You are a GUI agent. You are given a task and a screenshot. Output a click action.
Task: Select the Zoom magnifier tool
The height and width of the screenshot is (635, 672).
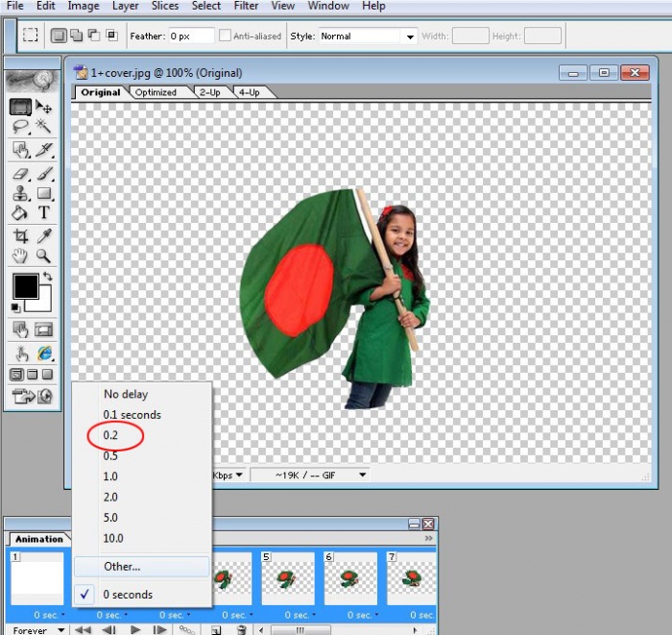[x=44, y=256]
